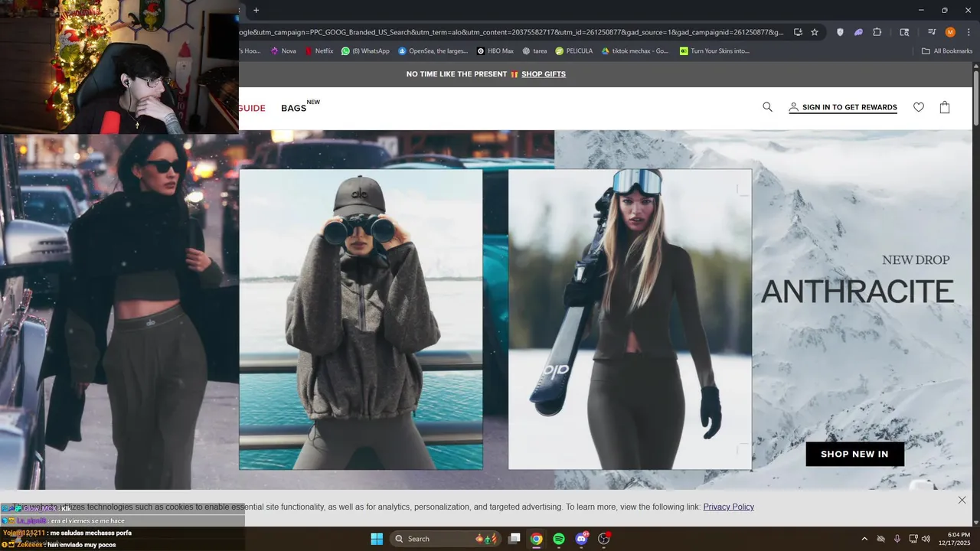This screenshot has height=551, width=980.
Task: Open the network display tray icon
Action: click(913, 539)
